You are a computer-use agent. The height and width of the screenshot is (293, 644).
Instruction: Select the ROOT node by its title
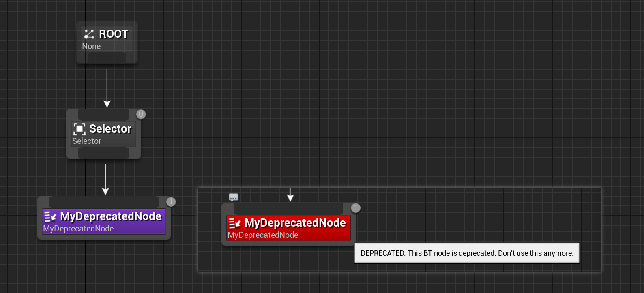pyautogui.click(x=114, y=34)
